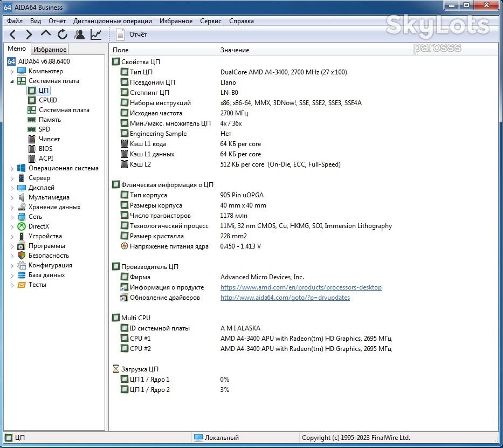Select the Engineering Sample row
This screenshot has height=448, width=503.
point(303,134)
